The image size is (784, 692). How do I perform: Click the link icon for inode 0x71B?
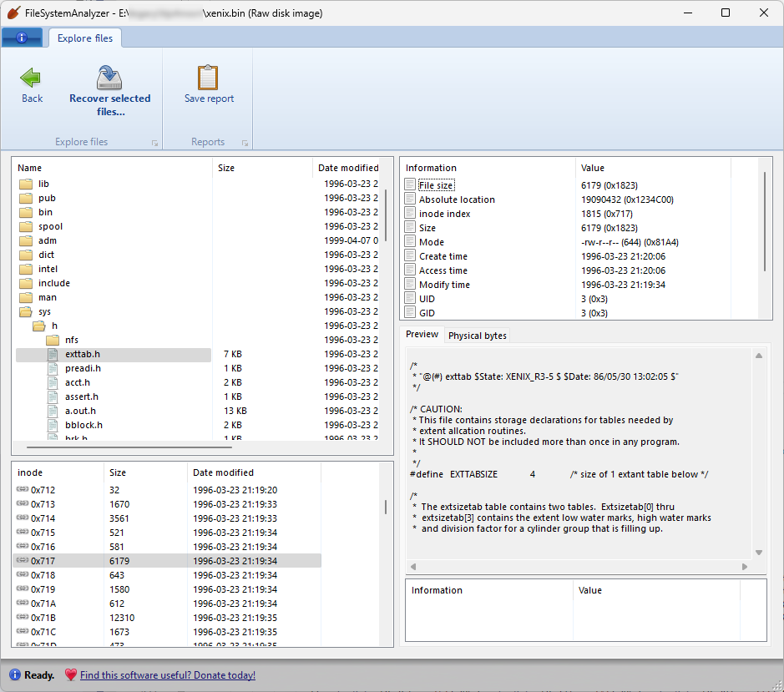(22, 617)
